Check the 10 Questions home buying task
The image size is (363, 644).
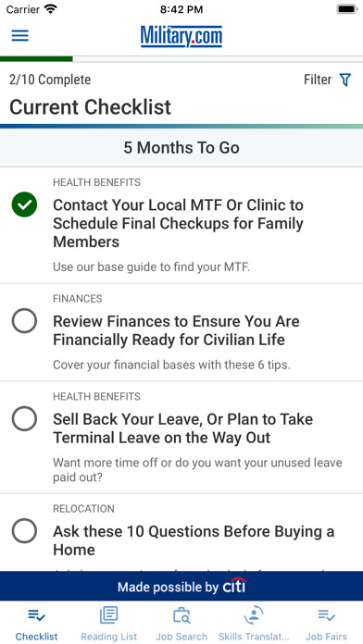pos(24,530)
